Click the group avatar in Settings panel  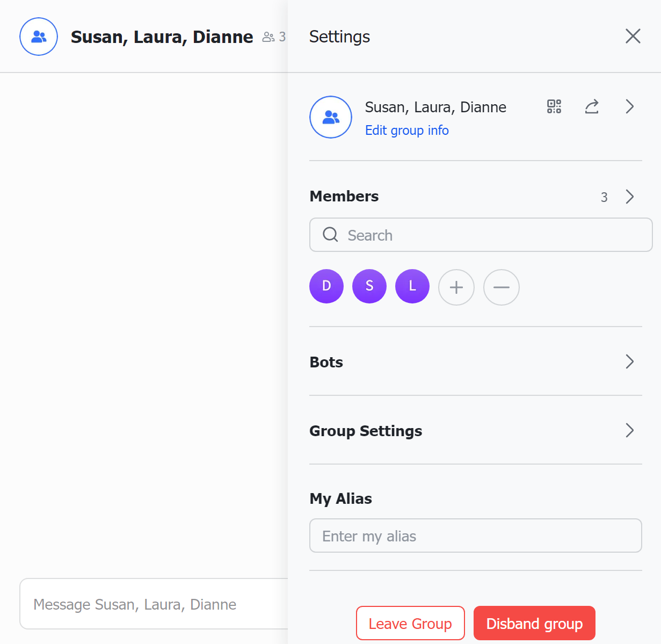(331, 117)
